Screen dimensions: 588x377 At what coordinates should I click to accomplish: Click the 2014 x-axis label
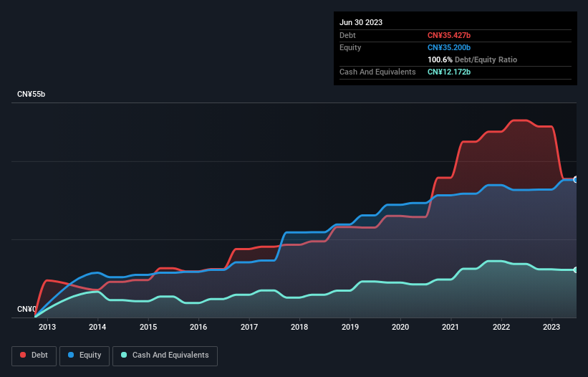(97, 327)
